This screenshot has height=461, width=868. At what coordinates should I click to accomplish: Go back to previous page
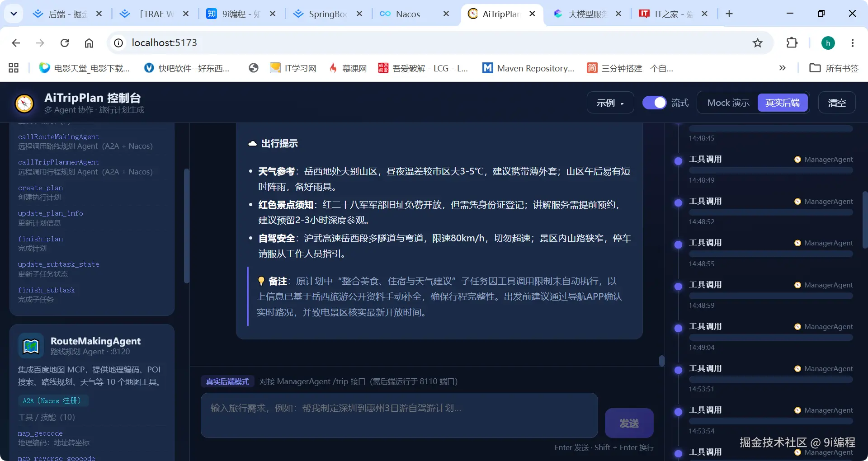tap(16, 43)
